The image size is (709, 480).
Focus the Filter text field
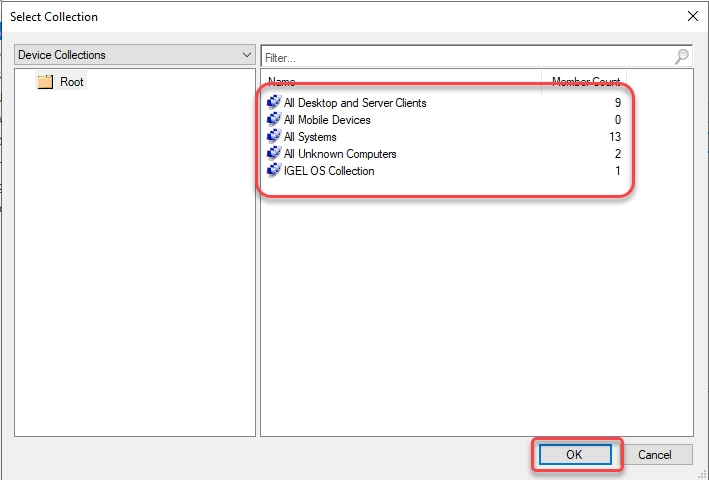pyautogui.click(x=460, y=57)
